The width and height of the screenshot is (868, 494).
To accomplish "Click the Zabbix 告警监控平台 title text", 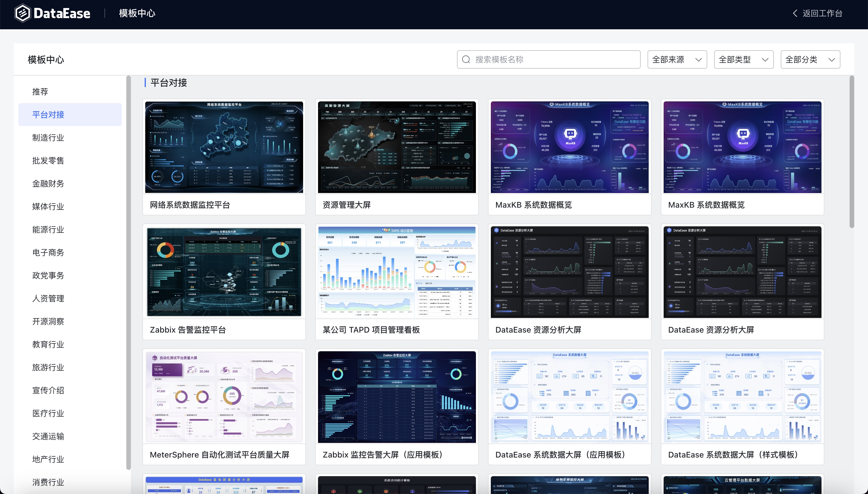I will [x=188, y=330].
